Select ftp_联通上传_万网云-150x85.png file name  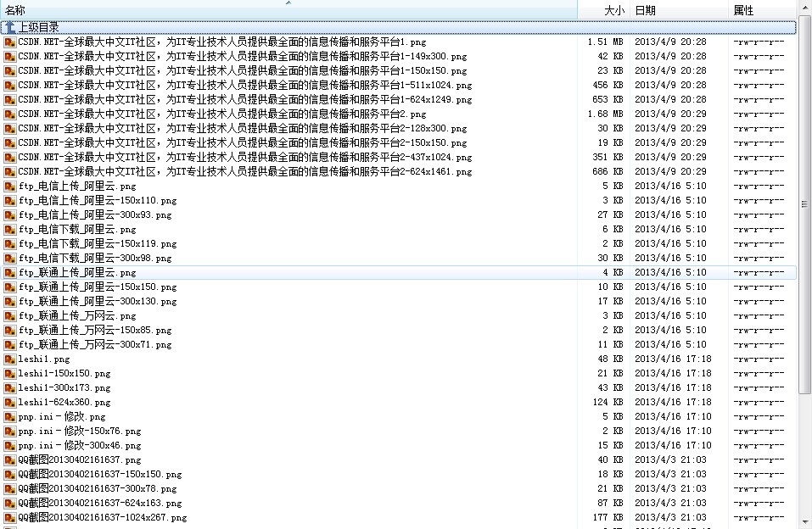click(x=95, y=331)
